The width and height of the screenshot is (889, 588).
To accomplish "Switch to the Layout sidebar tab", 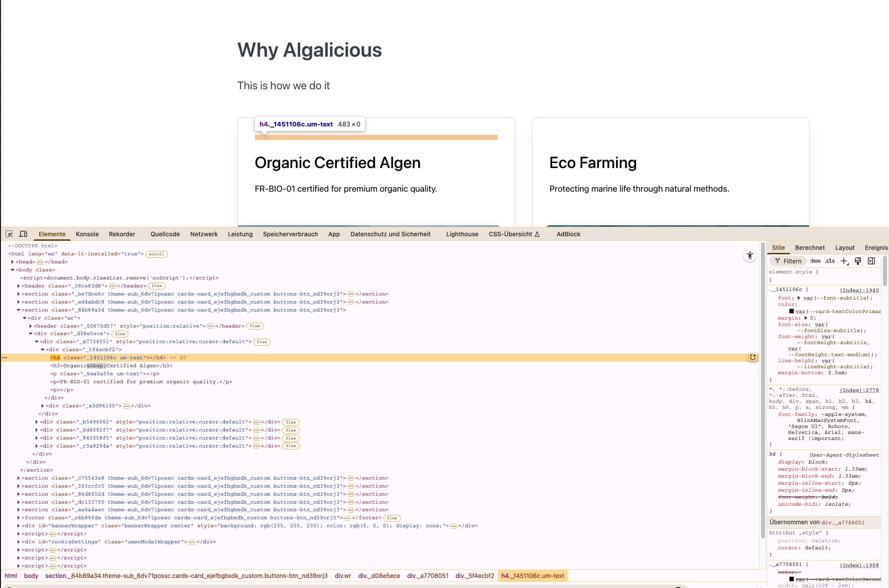I will (845, 248).
